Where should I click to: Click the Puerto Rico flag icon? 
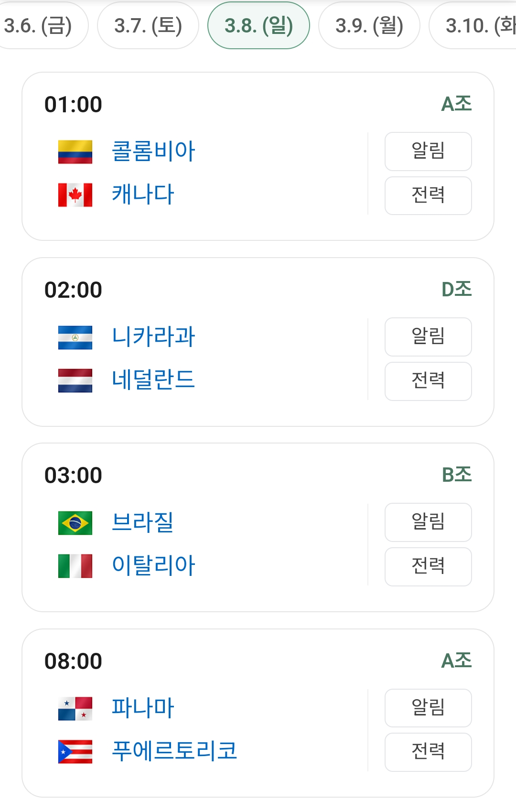(x=75, y=751)
